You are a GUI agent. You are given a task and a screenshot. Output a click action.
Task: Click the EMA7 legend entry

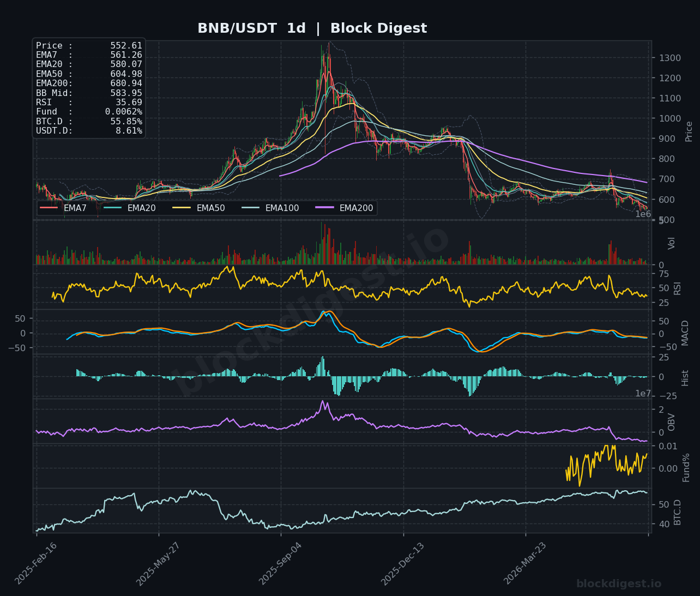[x=63, y=208]
